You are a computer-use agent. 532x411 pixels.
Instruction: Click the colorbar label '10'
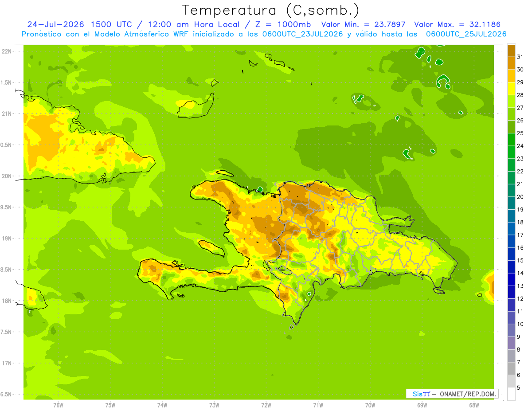pyautogui.click(x=520, y=324)
